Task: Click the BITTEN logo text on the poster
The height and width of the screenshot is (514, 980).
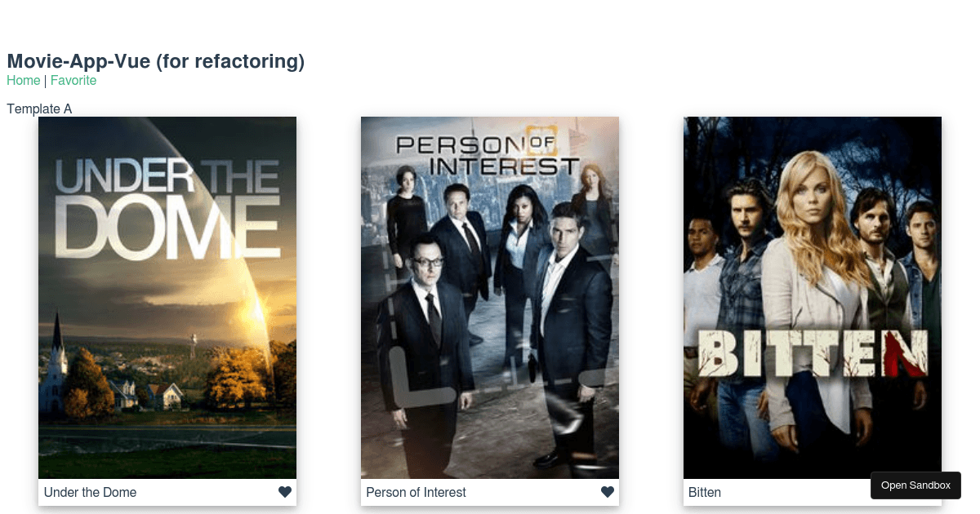Action: [813, 354]
